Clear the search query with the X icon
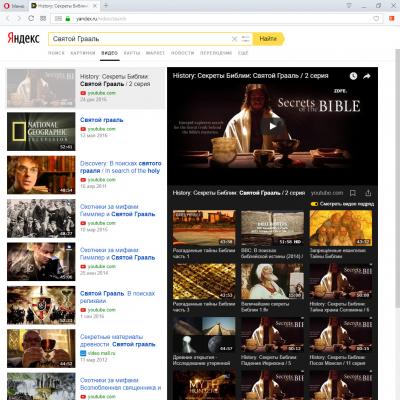The width and height of the screenshot is (400, 400). point(234,39)
